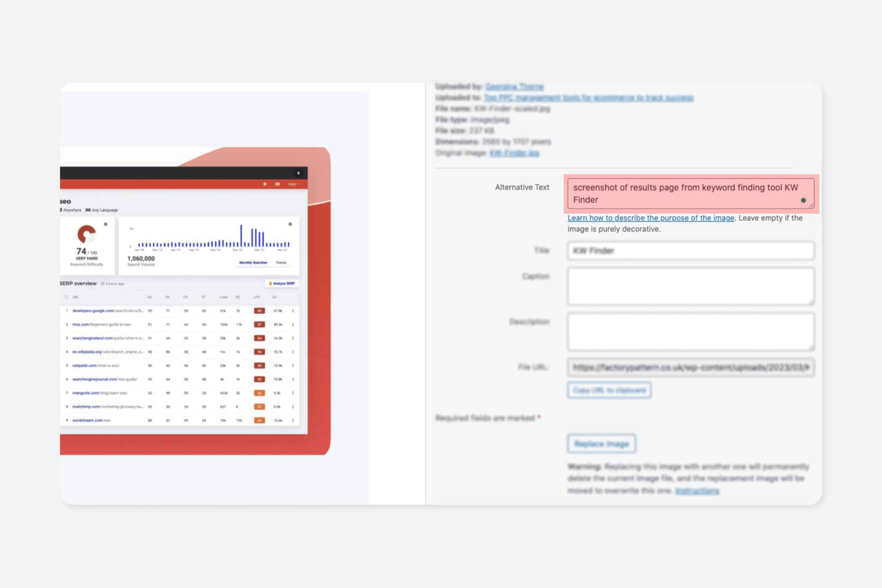The image size is (882, 588).
Task: Open three-dot menu for wordstream.com row
Action: (293, 421)
